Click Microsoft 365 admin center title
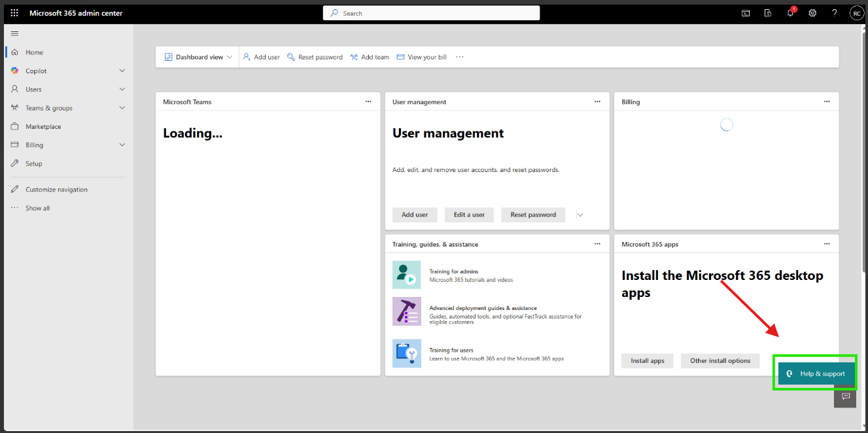The width and height of the screenshot is (868, 433). click(x=76, y=13)
